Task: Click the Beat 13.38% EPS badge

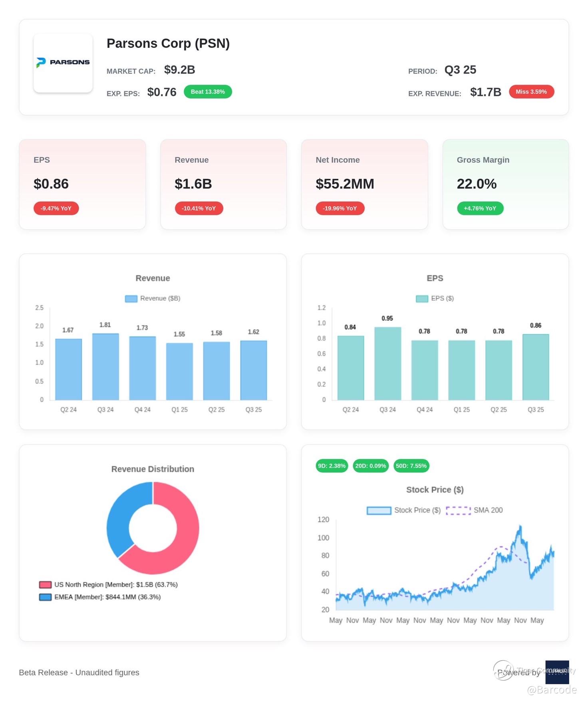Action: coord(208,91)
